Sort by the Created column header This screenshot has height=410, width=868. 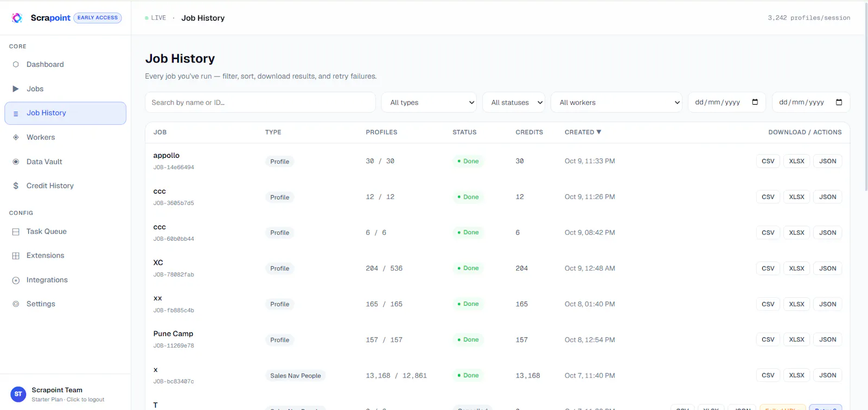583,132
